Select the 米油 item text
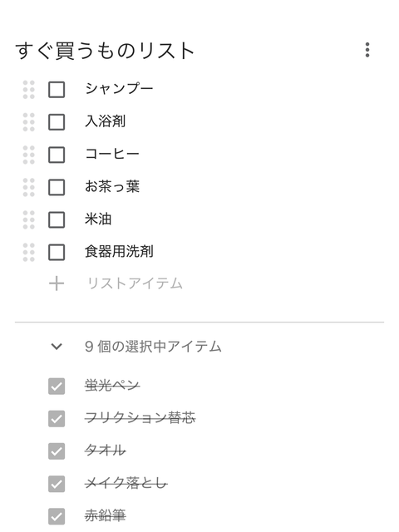The width and height of the screenshot is (399, 532). 98,219
